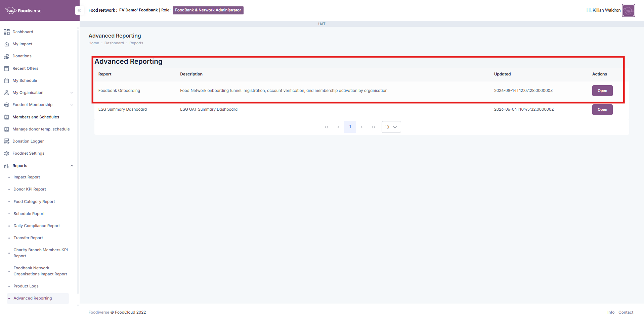Open the Foodbank Onboarding report
This screenshot has width=644, height=321.
coord(602,91)
